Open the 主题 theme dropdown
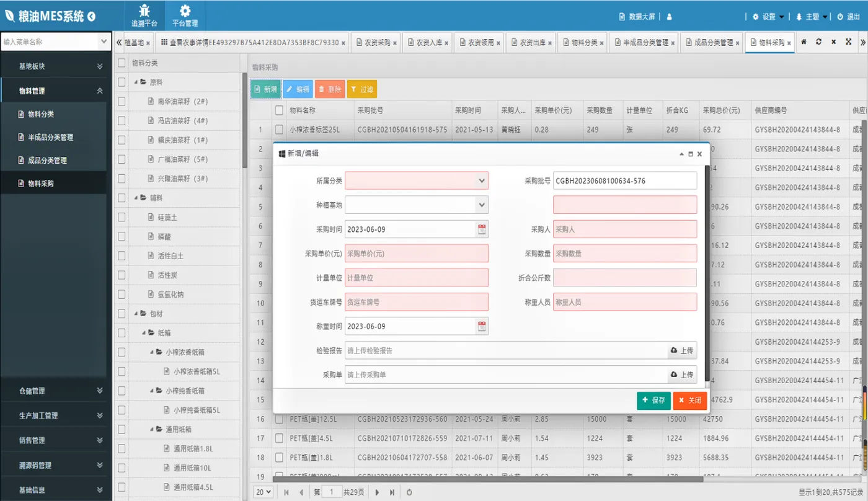 [x=811, y=17]
